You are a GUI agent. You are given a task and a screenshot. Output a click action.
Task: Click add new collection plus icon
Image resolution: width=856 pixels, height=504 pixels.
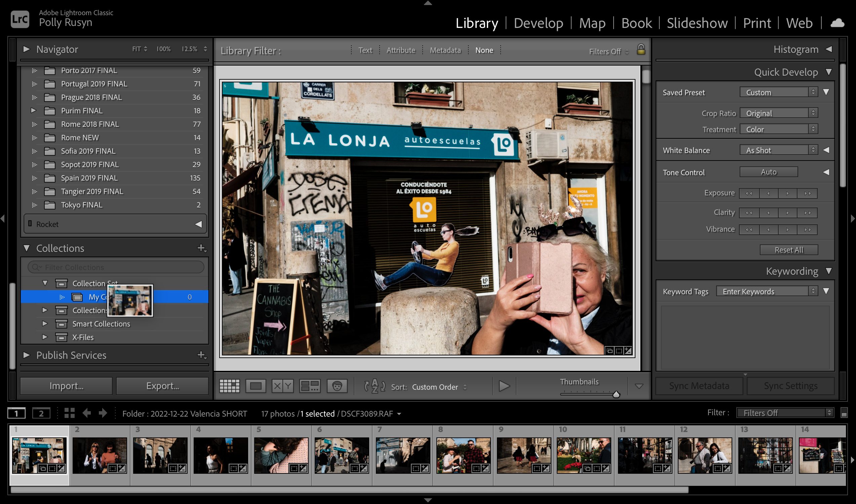coord(201,248)
